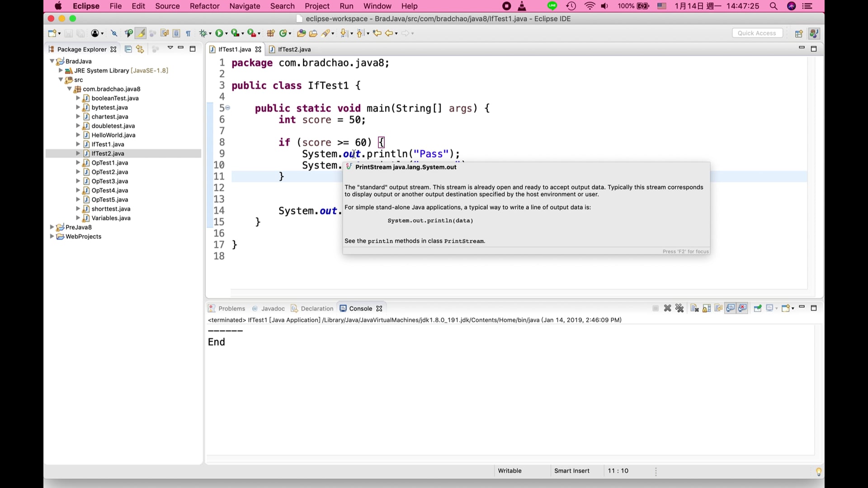Pin the Console view using the pin icon
868x488 pixels.
point(757,308)
